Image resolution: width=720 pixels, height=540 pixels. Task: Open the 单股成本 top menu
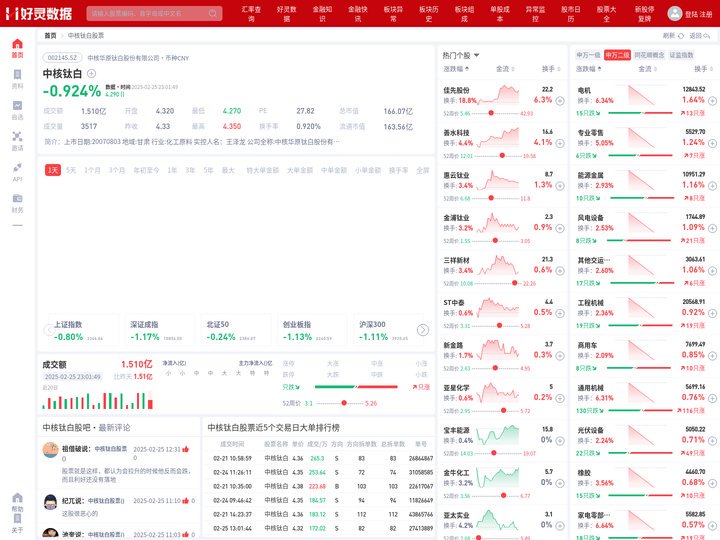point(500,14)
